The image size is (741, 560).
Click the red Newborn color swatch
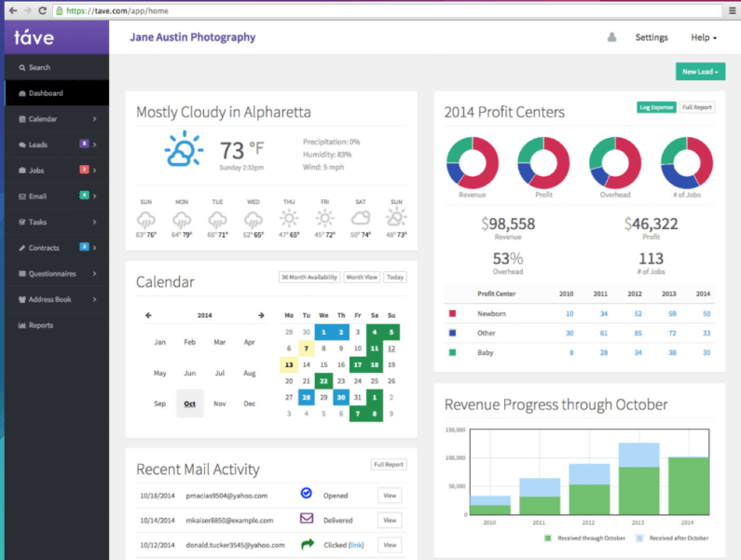pyautogui.click(x=452, y=313)
